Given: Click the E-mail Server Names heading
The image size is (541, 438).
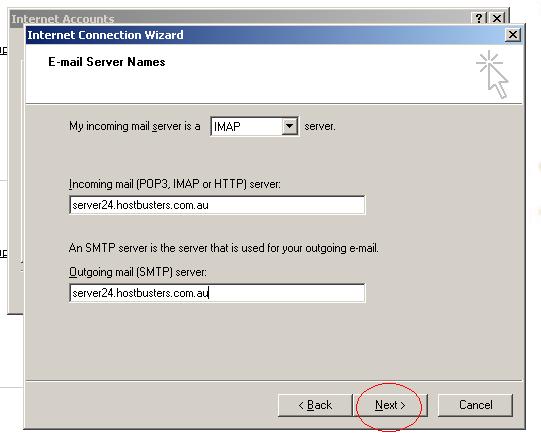Looking at the screenshot, I should click(x=107, y=62).
